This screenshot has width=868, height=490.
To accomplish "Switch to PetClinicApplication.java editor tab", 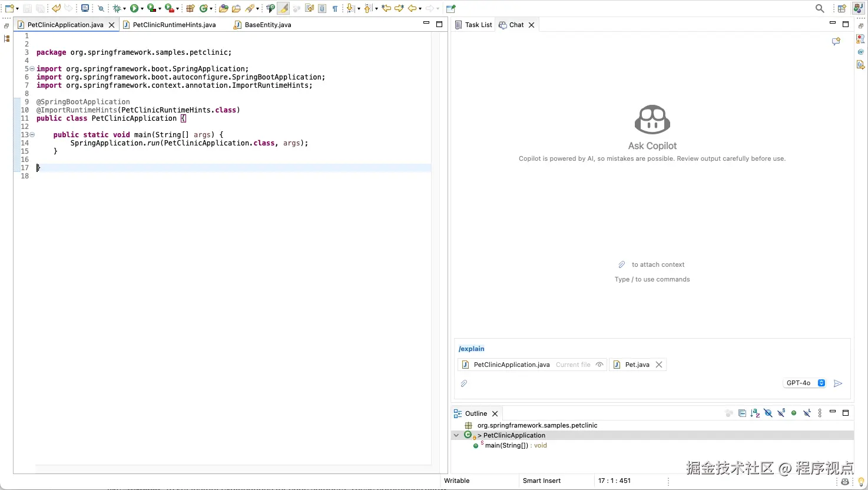I will pyautogui.click(x=65, y=25).
